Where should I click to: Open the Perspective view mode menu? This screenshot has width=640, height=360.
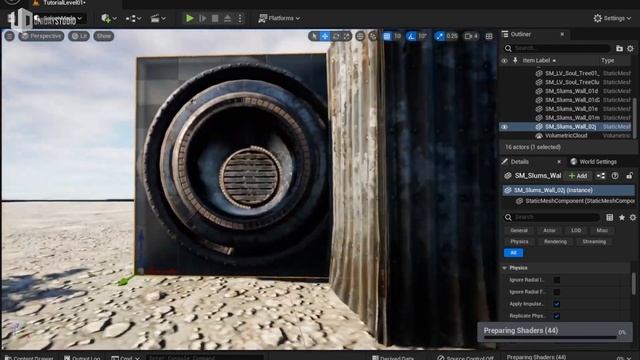(x=41, y=36)
